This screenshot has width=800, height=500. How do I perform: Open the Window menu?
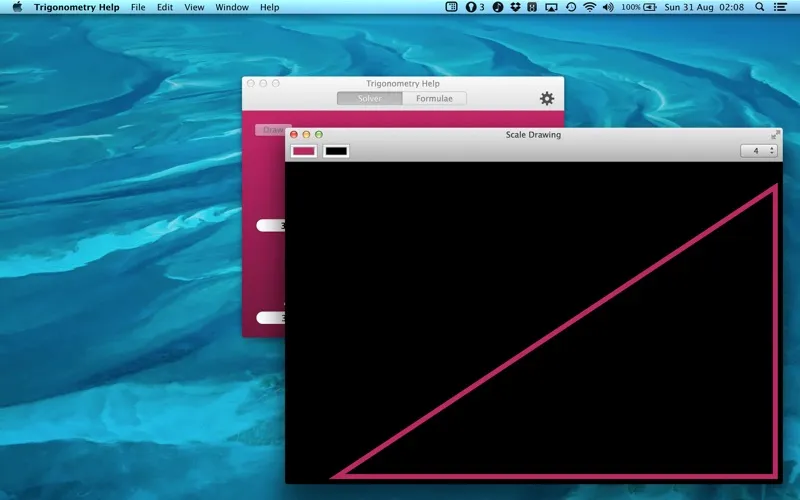232,7
